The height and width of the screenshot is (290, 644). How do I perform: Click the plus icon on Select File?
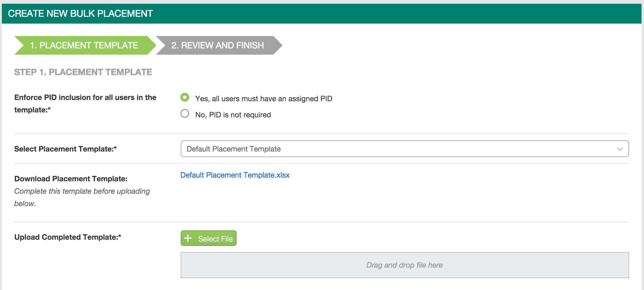coord(188,238)
